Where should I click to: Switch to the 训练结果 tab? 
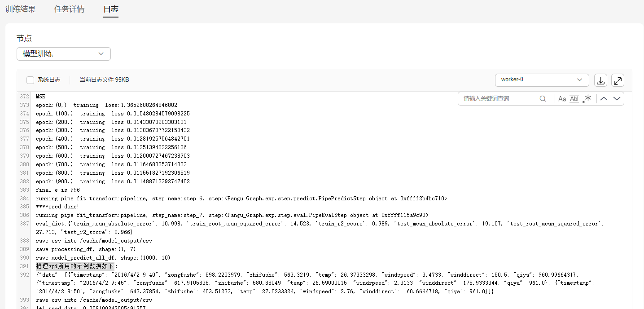(20, 9)
